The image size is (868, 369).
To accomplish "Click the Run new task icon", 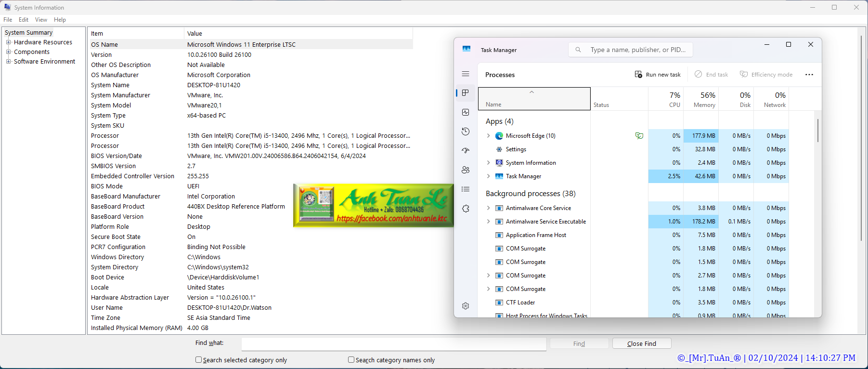I will (x=638, y=74).
